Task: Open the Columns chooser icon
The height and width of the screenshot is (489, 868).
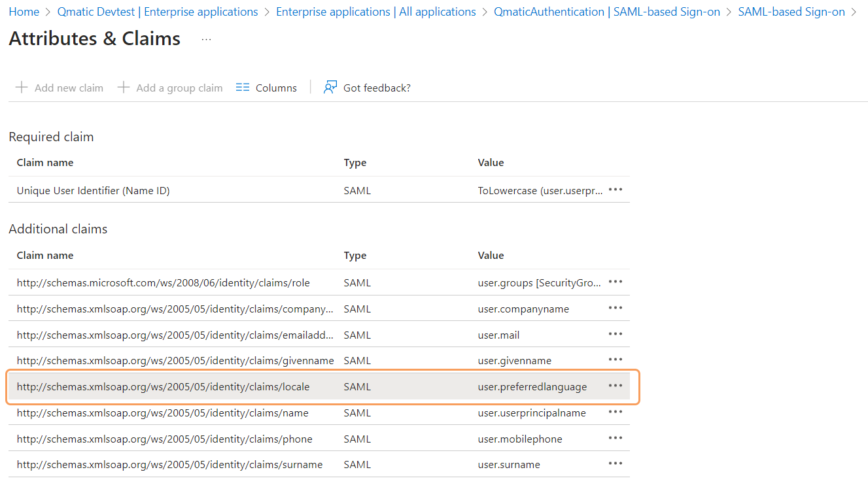Action: tap(243, 88)
